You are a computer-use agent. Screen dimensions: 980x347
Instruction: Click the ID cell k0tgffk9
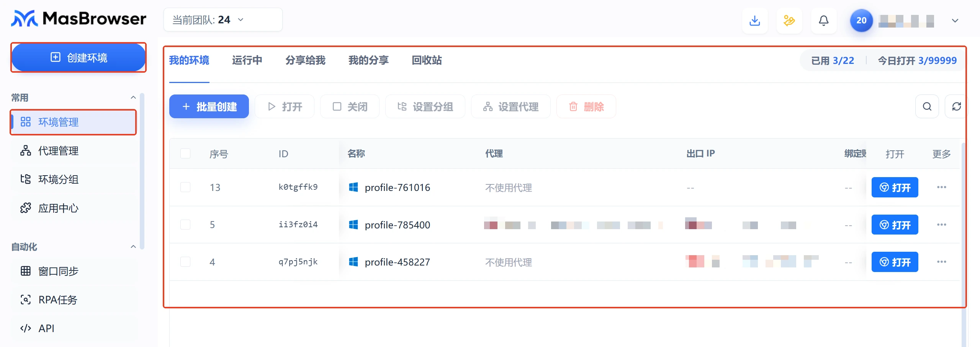[x=298, y=187]
